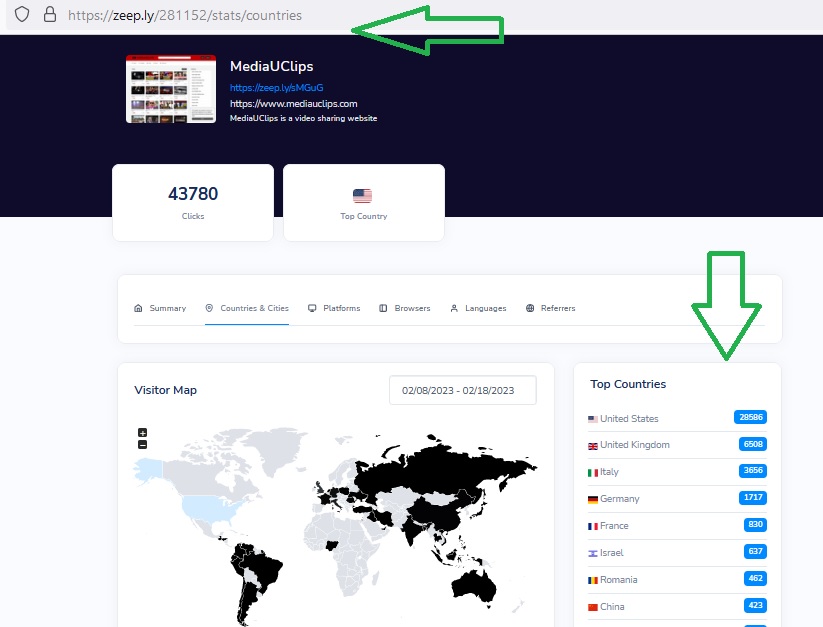Click the MediaUClips site thumbnail

[x=171, y=89]
